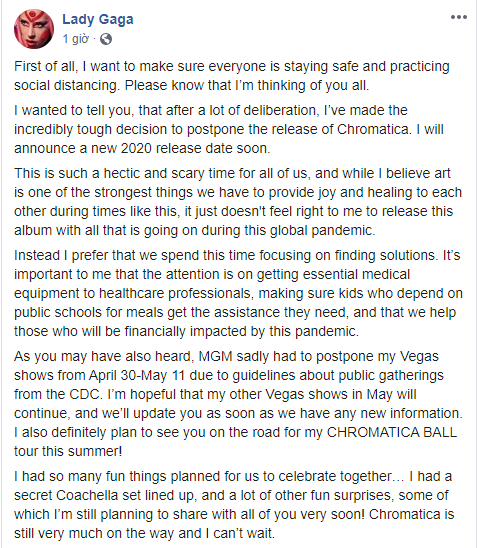Open the Lady Gaga page name link
This screenshot has height=548, width=477.
pos(98,19)
